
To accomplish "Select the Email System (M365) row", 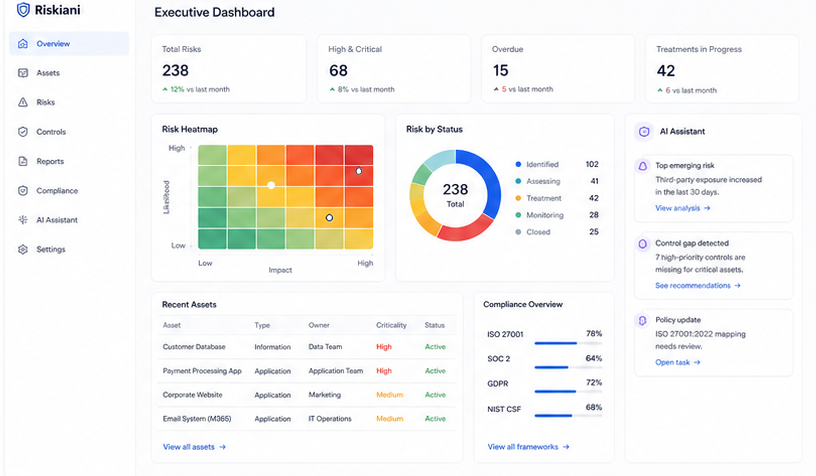I will [x=307, y=419].
